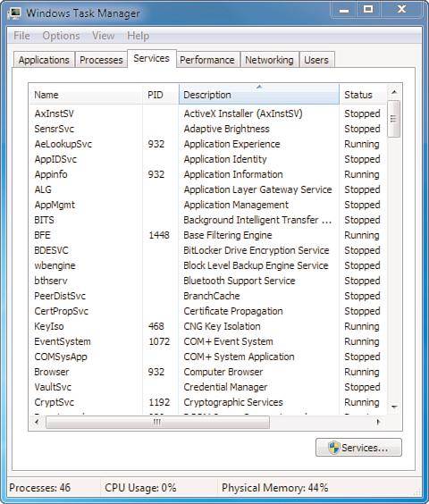This screenshot has height=504, width=429.
Task: Click the Base Filtering Engine description
Action: click(228, 235)
